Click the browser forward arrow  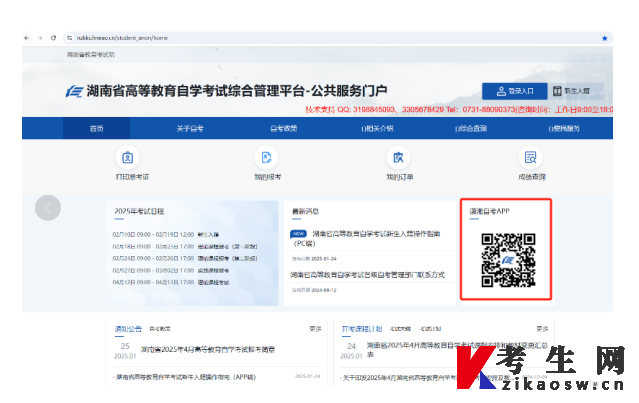(x=40, y=38)
